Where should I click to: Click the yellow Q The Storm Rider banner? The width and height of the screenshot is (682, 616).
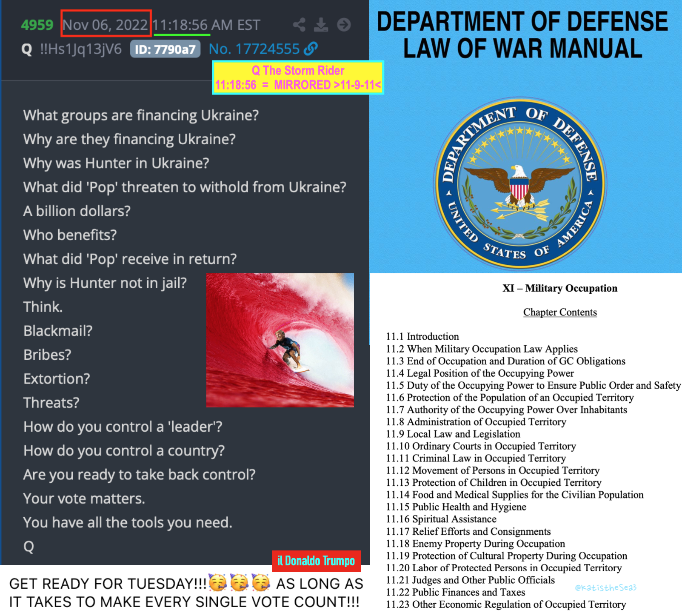pyautogui.click(x=298, y=77)
